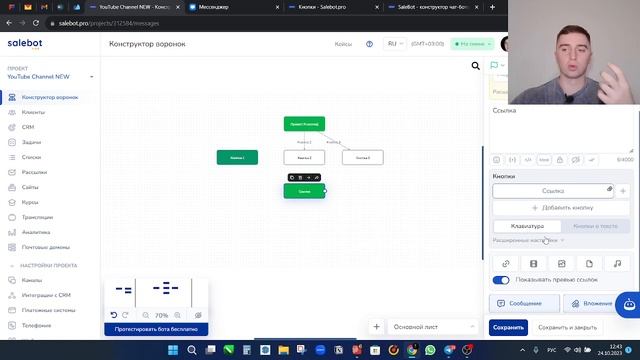Click the redo arrow icon
This screenshot has height=360, width=640.
[125, 315]
